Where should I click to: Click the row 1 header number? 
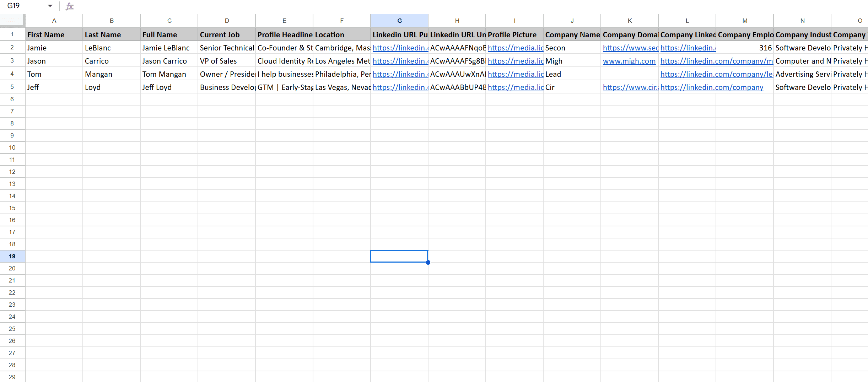click(12, 34)
